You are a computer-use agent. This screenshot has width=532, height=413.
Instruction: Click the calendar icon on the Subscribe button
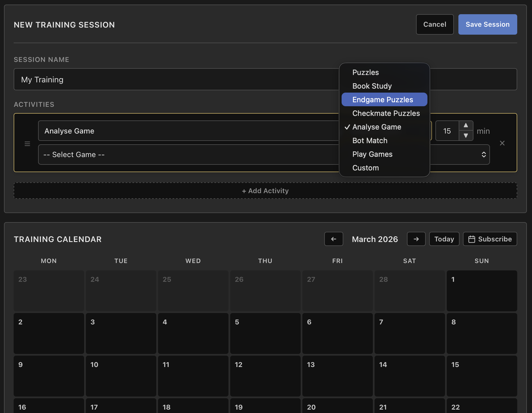tap(471, 239)
